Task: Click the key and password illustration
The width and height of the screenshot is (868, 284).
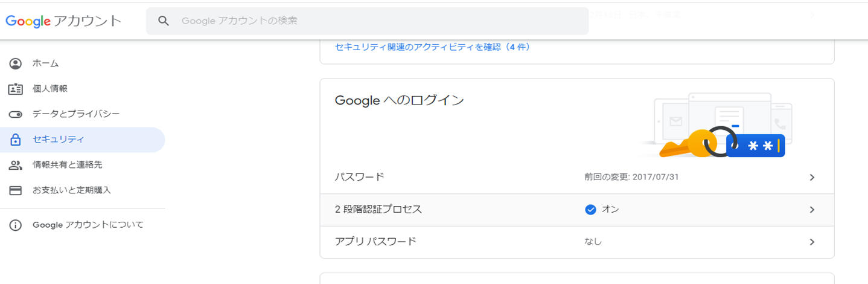Action: (718, 128)
